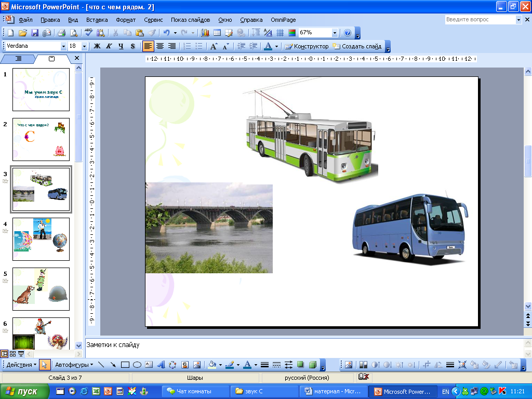Click the Paste clipboard icon

coord(139,33)
